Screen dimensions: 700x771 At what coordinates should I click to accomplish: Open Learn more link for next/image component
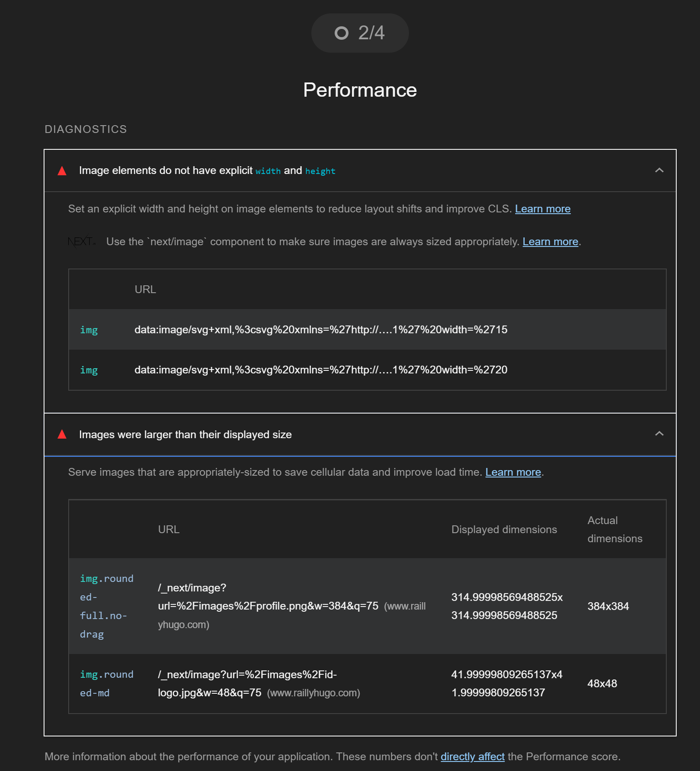(550, 242)
